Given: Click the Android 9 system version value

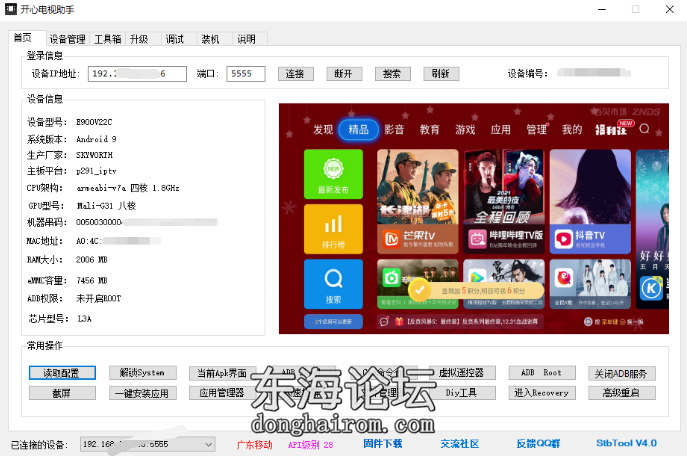Looking at the screenshot, I should click(96, 139).
